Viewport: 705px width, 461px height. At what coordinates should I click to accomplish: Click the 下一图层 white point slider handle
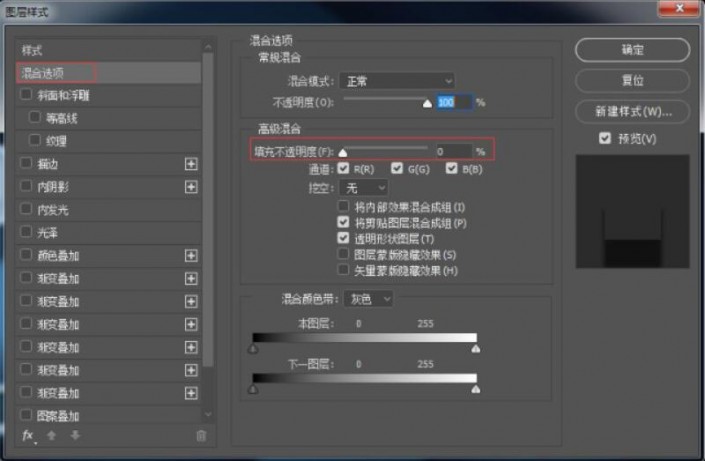[x=476, y=389]
